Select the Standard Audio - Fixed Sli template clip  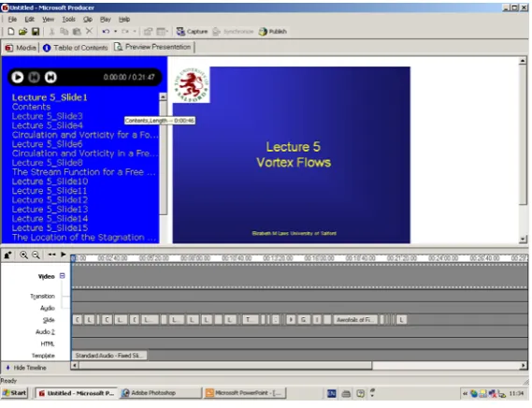pos(108,356)
